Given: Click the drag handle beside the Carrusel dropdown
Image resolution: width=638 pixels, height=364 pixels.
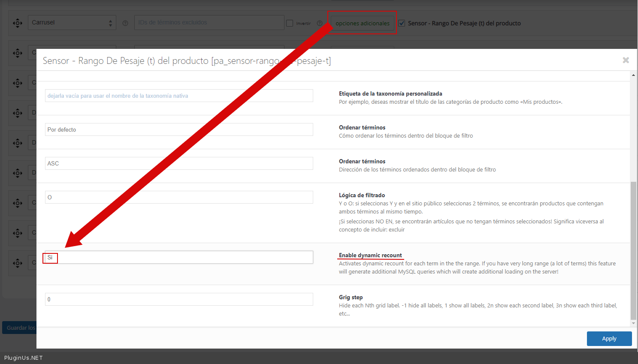Looking at the screenshot, I should (18, 23).
